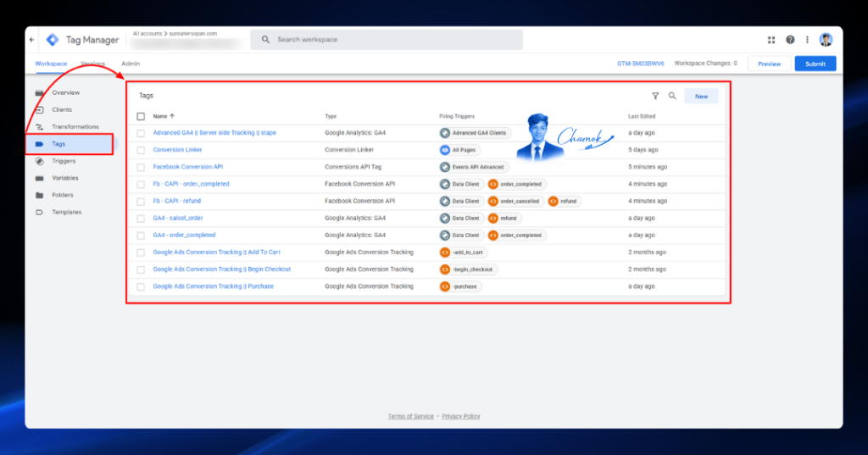The image size is (868, 455).
Task: Click the Clients sidebar icon
Action: pyautogui.click(x=39, y=109)
